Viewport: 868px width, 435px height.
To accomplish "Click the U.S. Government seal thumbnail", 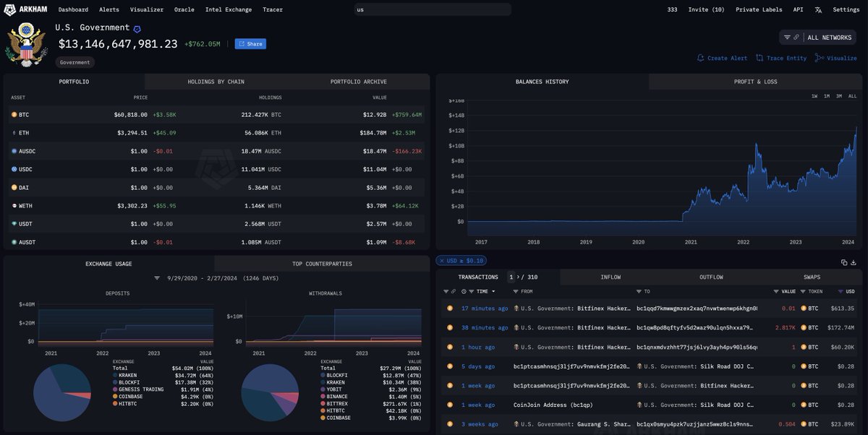I will (x=26, y=43).
